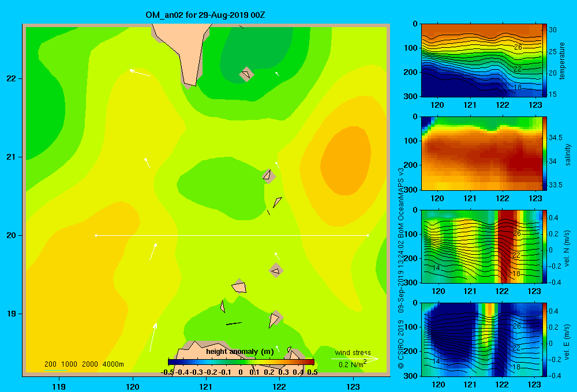Select the eastward velocity section plot
This screenshot has height=392, width=577.
(x=481, y=340)
